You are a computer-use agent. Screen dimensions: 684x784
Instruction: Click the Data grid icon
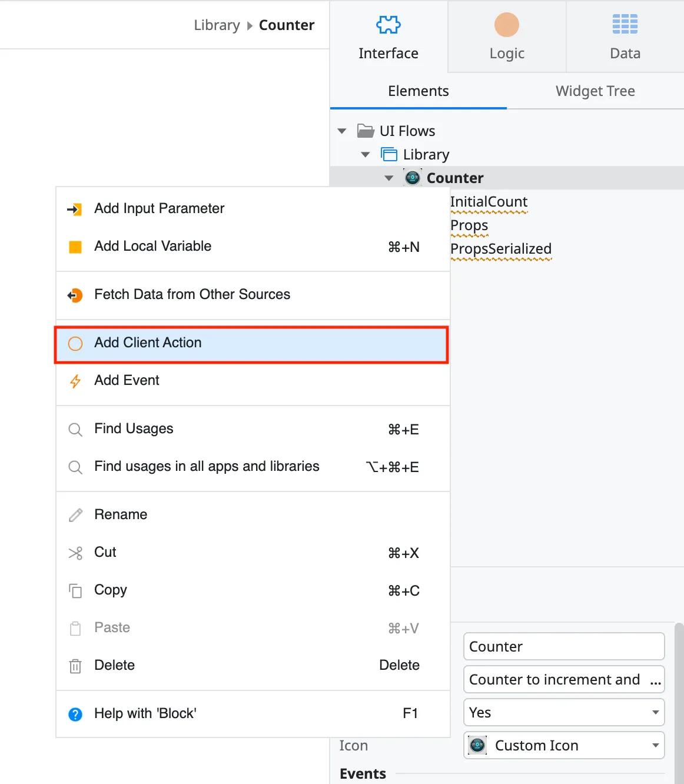coord(625,24)
